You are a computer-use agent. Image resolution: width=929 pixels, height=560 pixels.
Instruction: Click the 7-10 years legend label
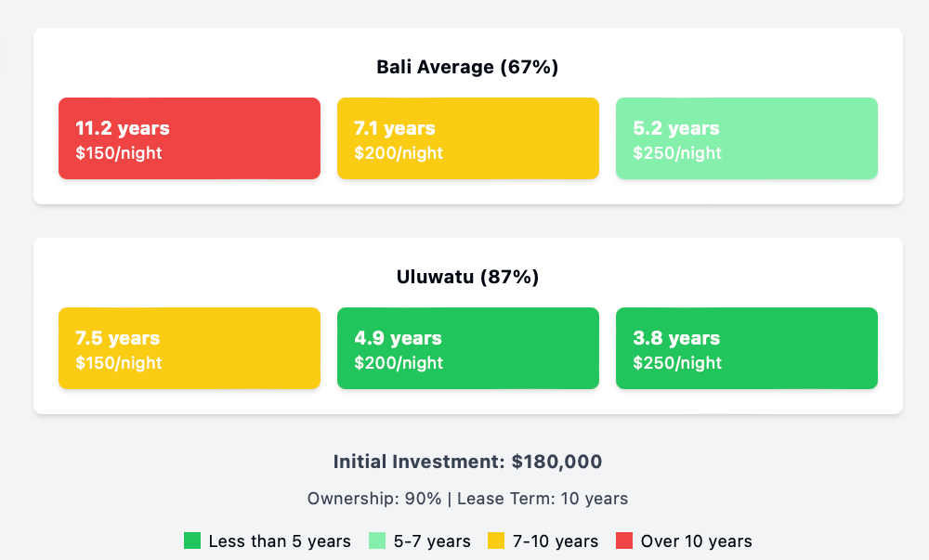coord(556,541)
